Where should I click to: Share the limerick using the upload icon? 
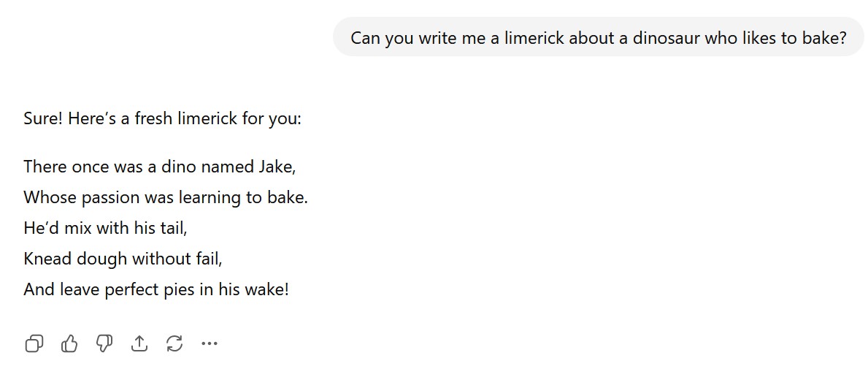(x=139, y=343)
